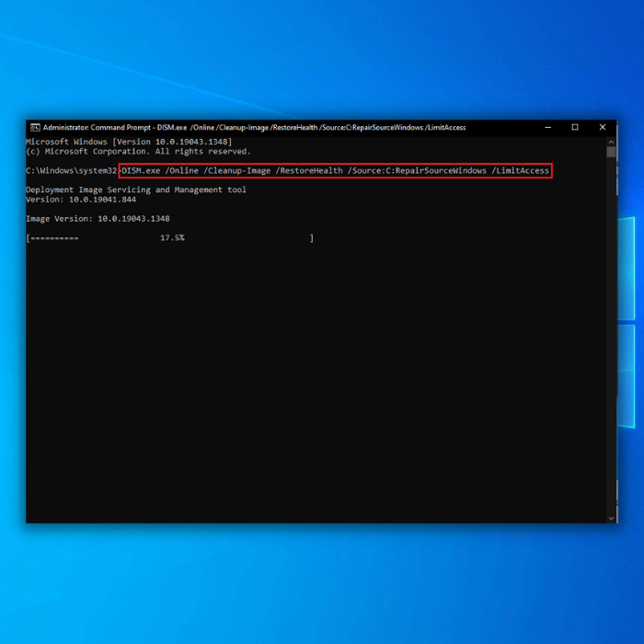Click the scrollbar down arrow
Screen dimensions: 644x644
point(611,517)
